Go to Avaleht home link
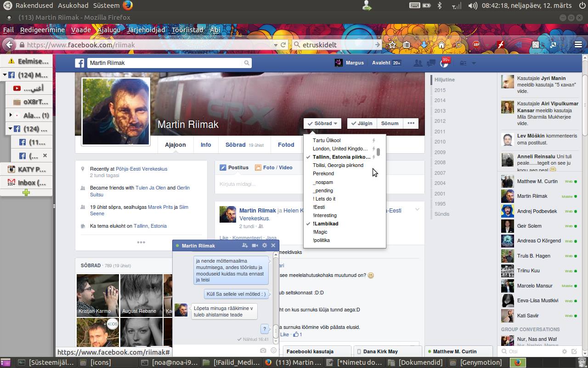Image resolution: width=588 pixels, height=368 pixels. 381,63
